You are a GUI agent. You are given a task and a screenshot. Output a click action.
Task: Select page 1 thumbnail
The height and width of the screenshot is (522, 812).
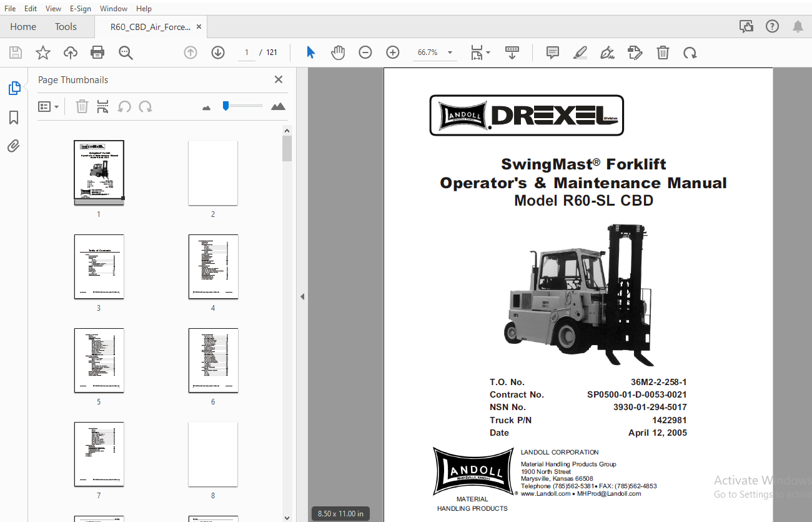coord(99,173)
